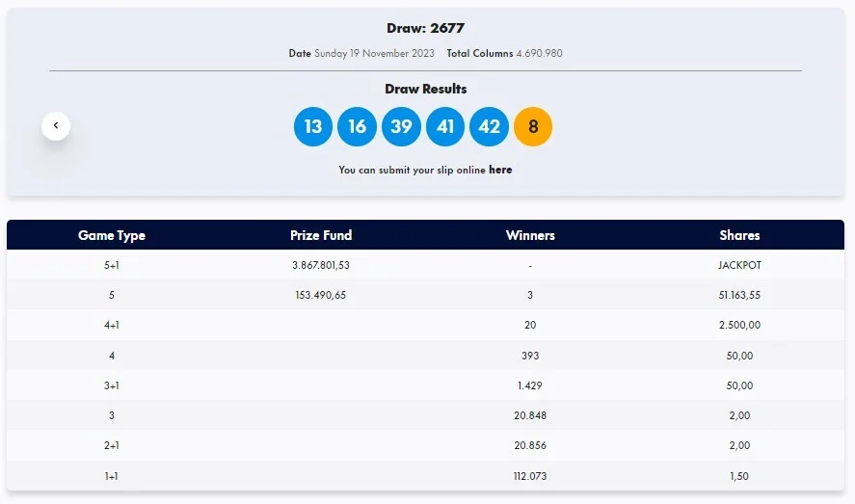
Task: Click the Prize Fund column header
Action: coord(321,235)
